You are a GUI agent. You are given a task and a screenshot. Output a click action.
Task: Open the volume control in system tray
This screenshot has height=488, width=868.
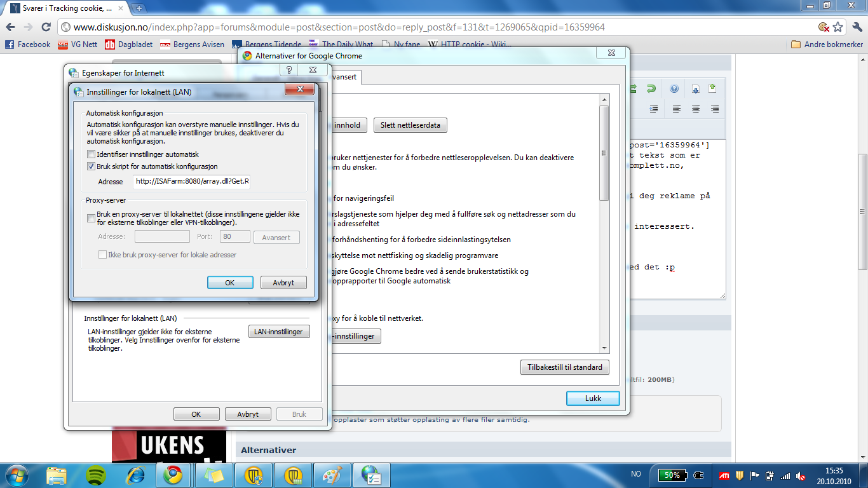[x=802, y=475]
